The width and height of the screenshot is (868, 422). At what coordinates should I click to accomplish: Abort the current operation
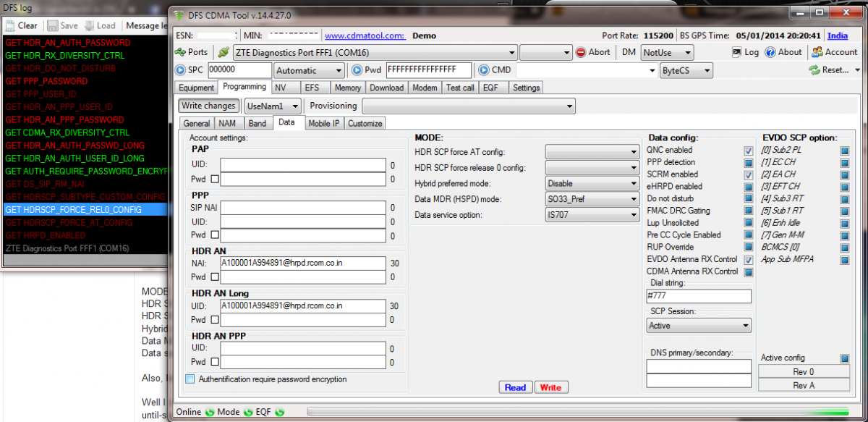coord(593,52)
